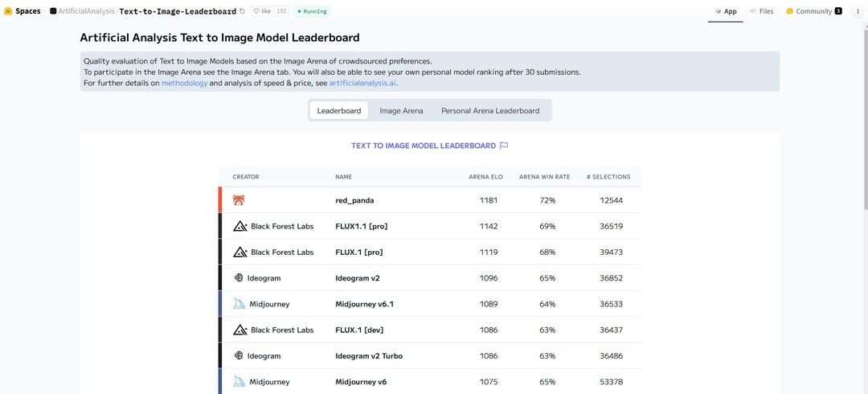Open the methodology link
Viewport: 868px width, 394px height.
[184, 83]
